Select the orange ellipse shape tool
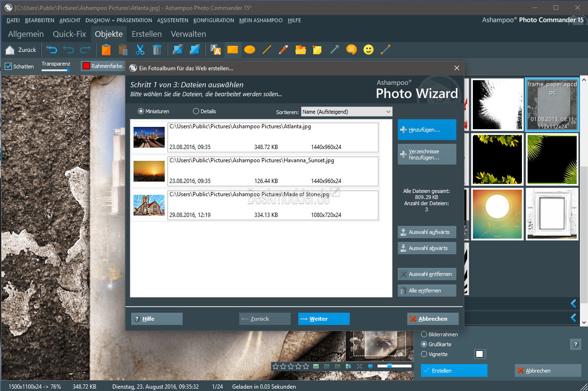The height and width of the screenshot is (391, 588). point(250,50)
